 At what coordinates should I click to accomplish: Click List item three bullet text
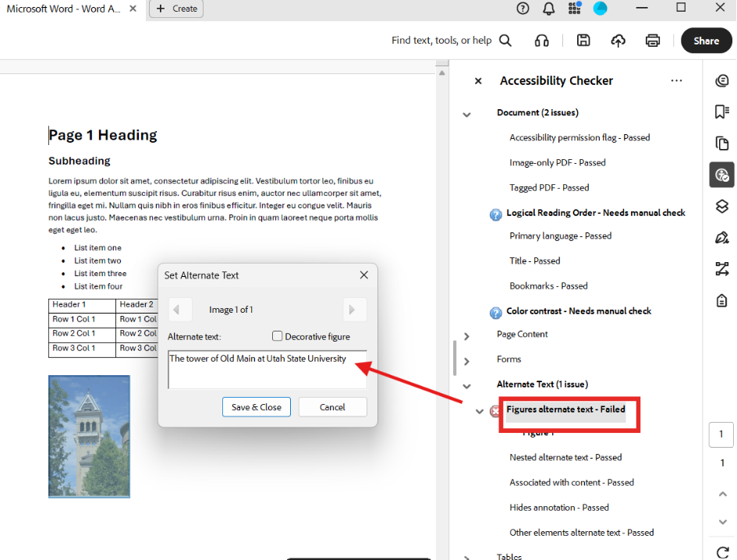pos(100,273)
